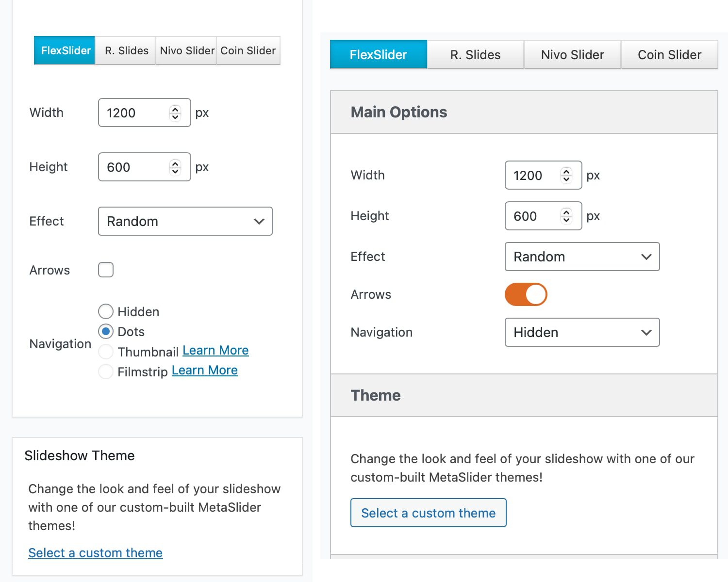The height and width of the screenshot is (582, 728).
Task: Enable the Arrows checkbox
Action: pos(106,270)
